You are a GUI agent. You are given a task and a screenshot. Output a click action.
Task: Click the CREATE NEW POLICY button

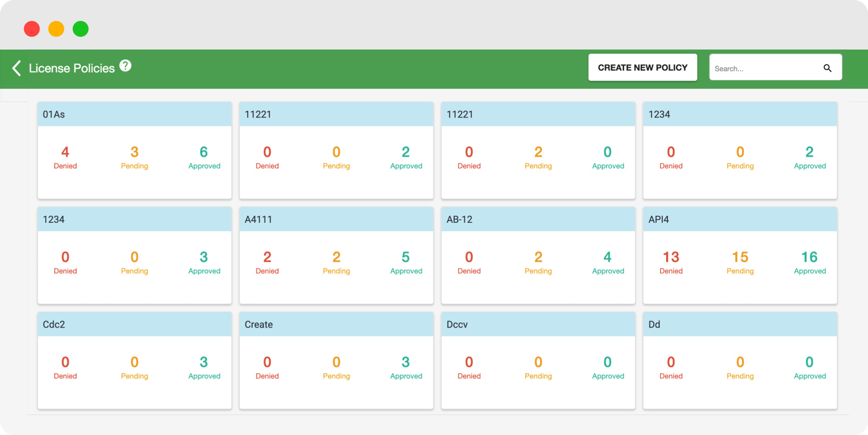(642, 67)
